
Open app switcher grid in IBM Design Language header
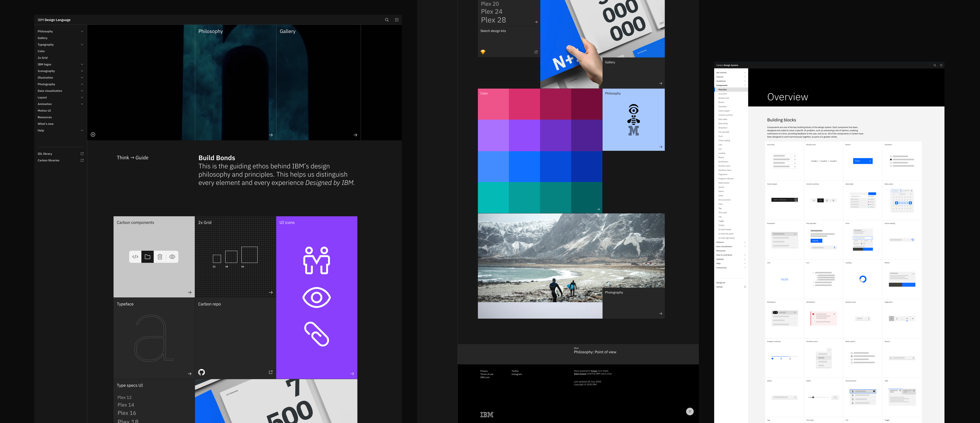coord(396,20)
